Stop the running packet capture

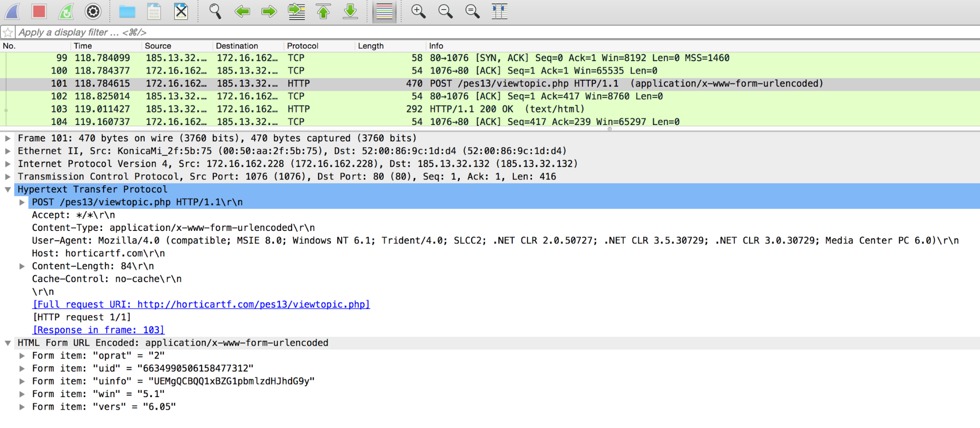tap(39, 11)
